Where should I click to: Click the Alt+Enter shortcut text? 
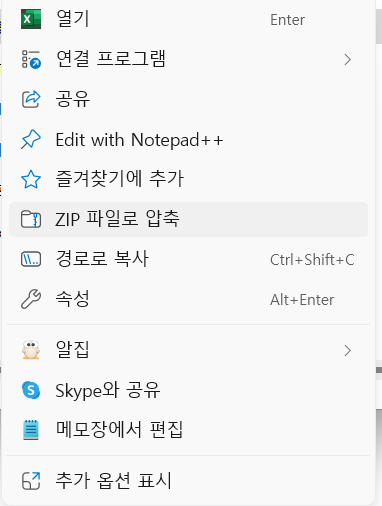tap(302, 300)
